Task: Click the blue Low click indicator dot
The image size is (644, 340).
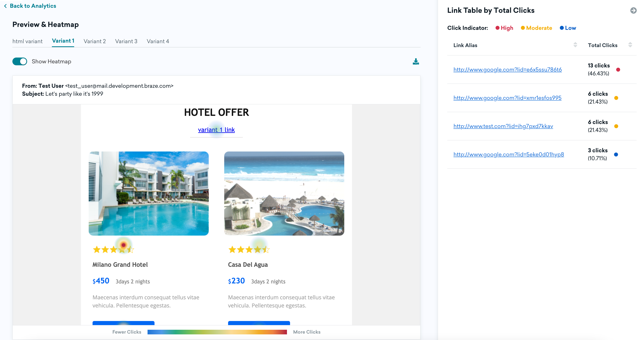Action: (x=562, y=28)
